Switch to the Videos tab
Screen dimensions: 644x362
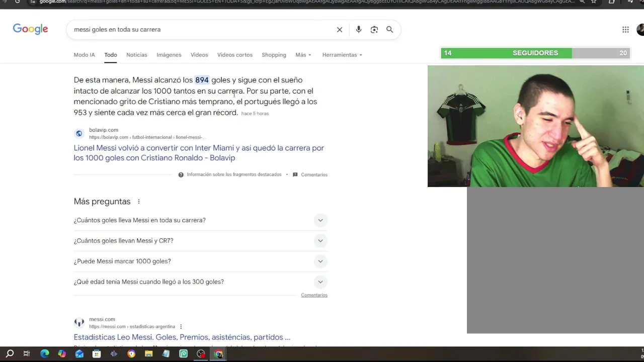(199, 55)
